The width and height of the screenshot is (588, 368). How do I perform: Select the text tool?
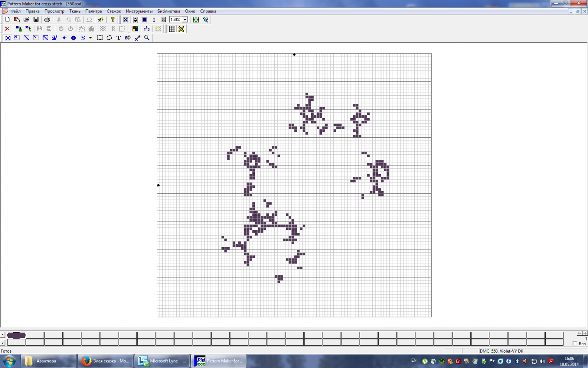coord(119,38)
